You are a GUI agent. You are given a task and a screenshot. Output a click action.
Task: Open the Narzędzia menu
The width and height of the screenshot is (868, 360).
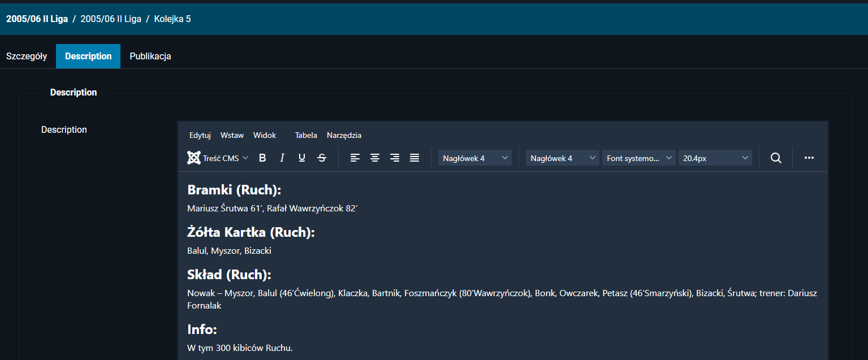coord(344,135)
